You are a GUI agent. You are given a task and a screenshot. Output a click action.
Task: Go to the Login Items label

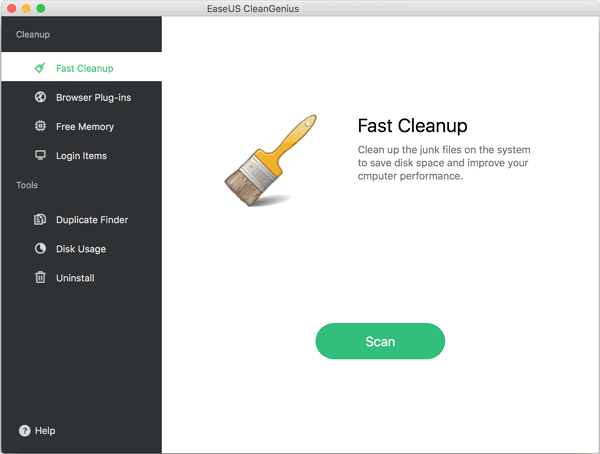click(81, 156)
